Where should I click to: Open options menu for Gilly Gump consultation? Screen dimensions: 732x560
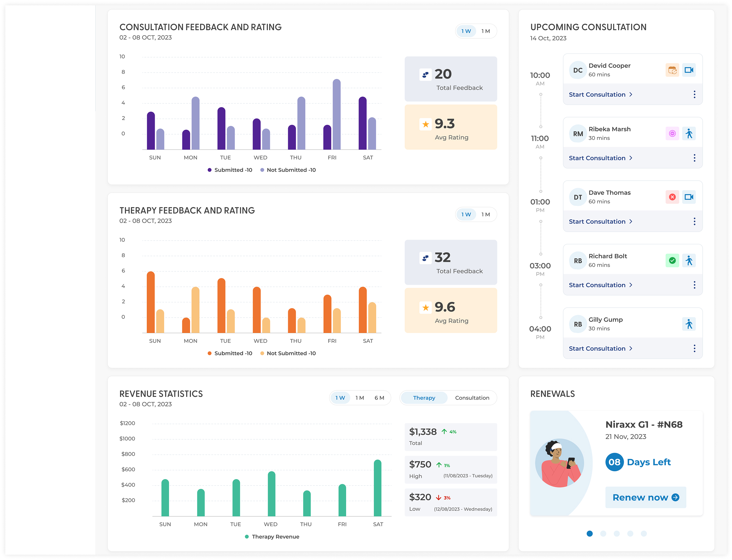tap(694, 348)
